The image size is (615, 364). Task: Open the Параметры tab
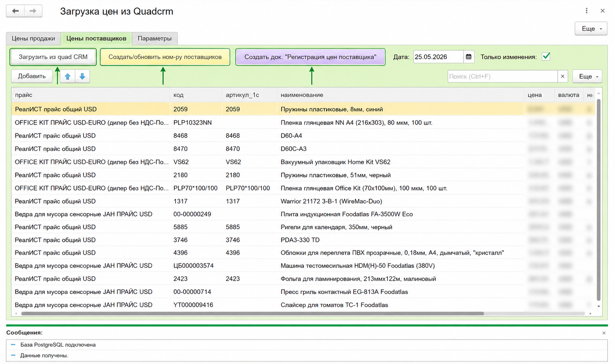click(155, 38)
